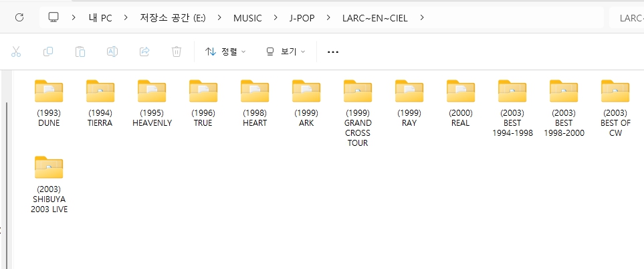Select the BEST 1998-2000 folder icon
Image resolution: width=644 pixels, height=269 pixels.
[564, 91]
